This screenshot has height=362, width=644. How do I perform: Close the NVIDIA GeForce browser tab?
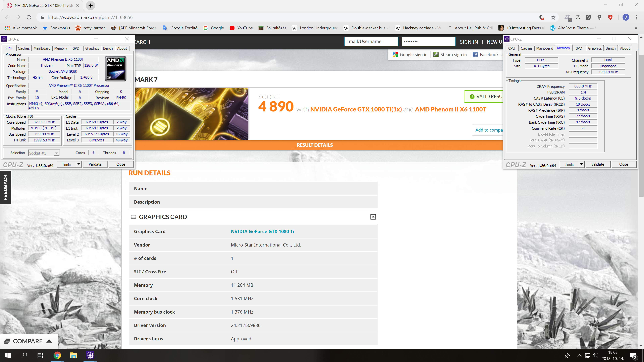click(x=78, y=6)
